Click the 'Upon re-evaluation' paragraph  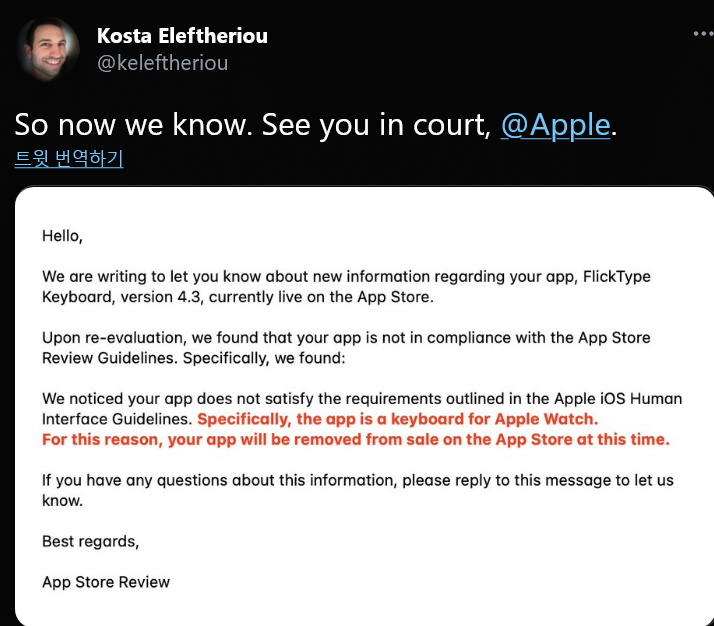pos(346,348)
